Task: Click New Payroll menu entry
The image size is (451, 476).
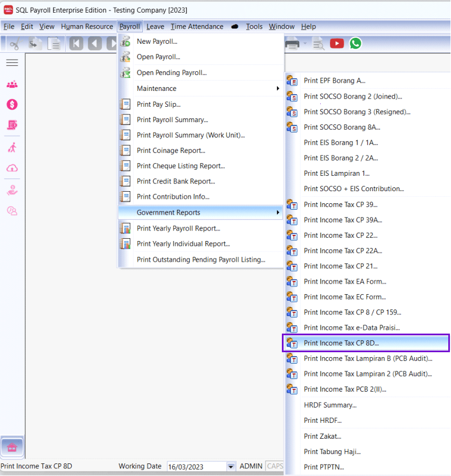Action: (x=157, y=41)
